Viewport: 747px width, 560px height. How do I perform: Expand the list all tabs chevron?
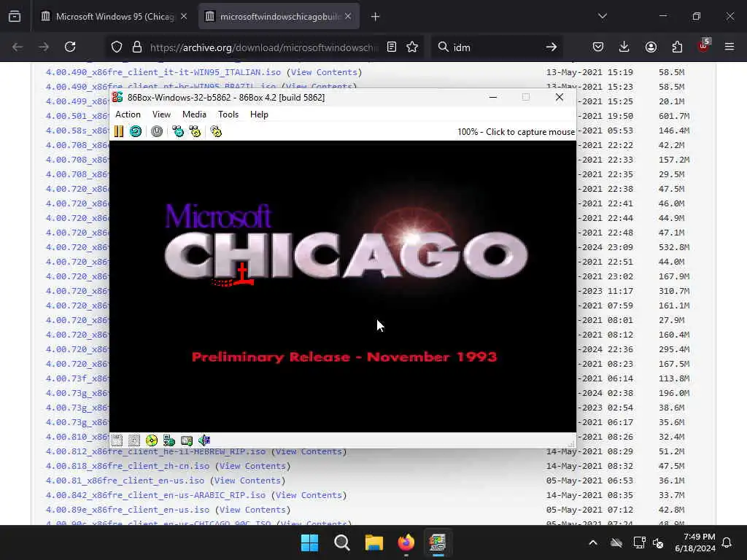pyautogui.click(x=603, y=16)
